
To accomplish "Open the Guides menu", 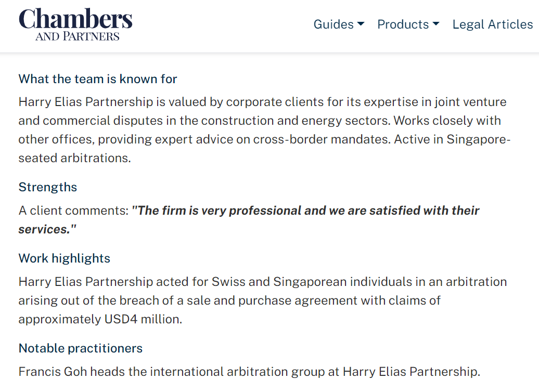I will tap(333, 24).
